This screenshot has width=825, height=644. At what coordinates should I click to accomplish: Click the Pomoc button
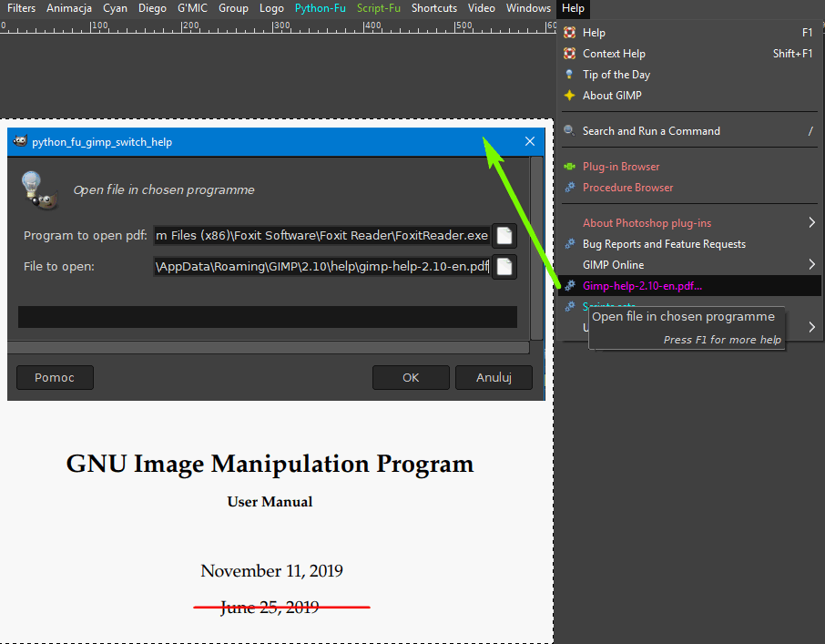point(55,378)
